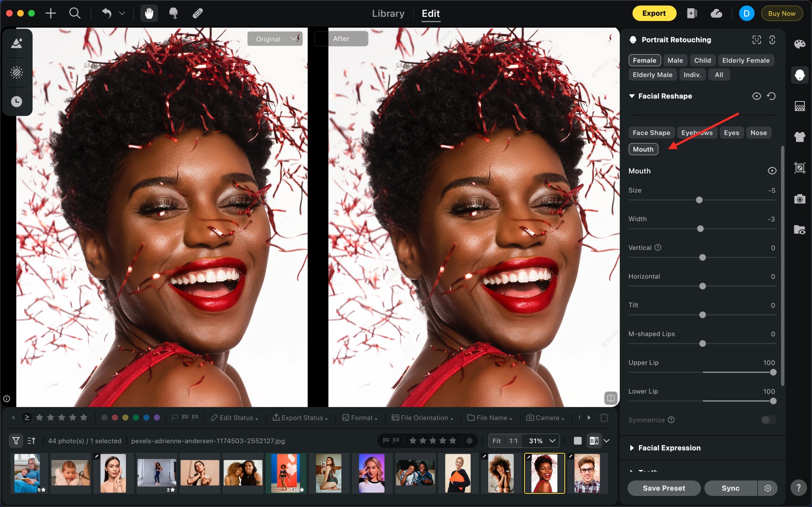
Task: Click the yellow Export button
Action: tap(654, 13)
